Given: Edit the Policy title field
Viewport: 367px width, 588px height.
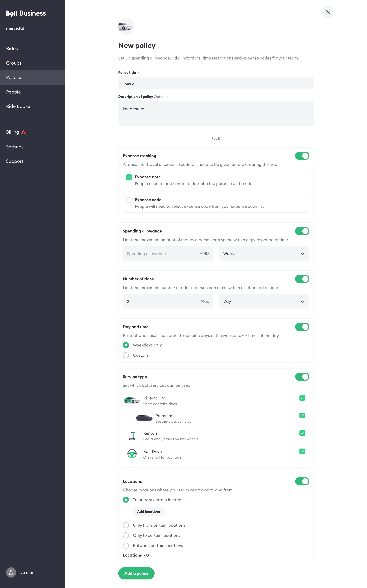Looking at the screenshot, I should coord(216,83).
